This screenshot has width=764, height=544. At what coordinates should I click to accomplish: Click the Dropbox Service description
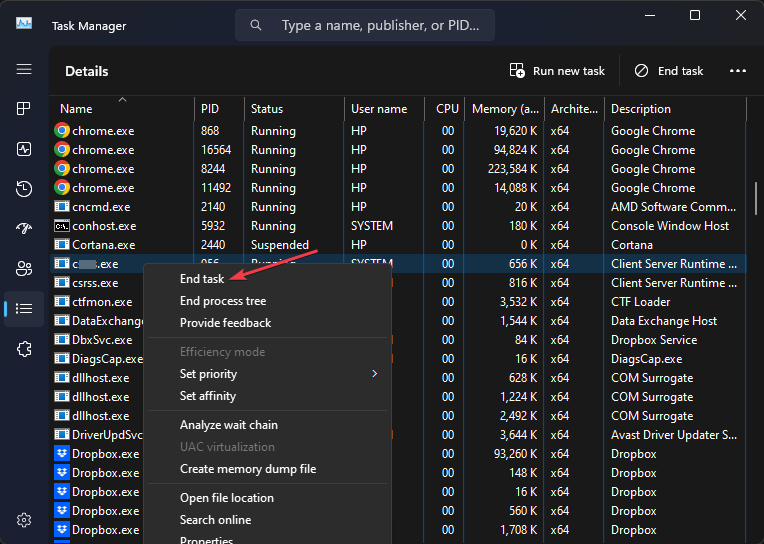click(654, 340)
